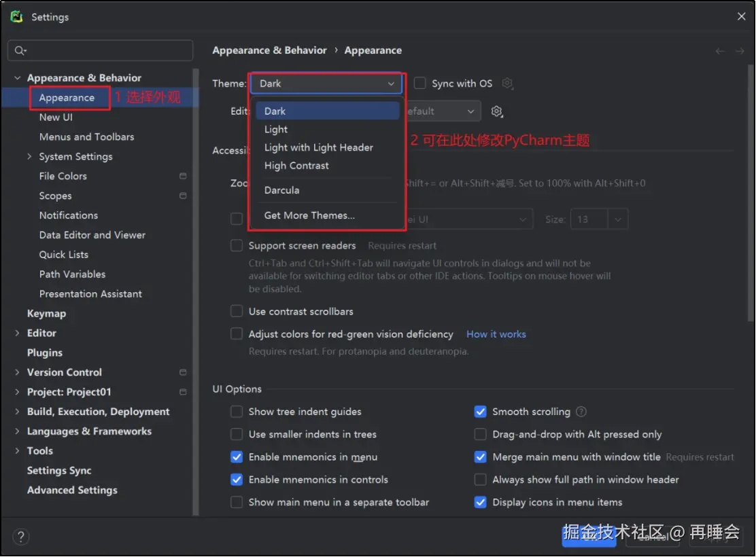Viewport: 756px width, 557px height.
Task: Close the Settings dialog
Action: pos(742,16)
